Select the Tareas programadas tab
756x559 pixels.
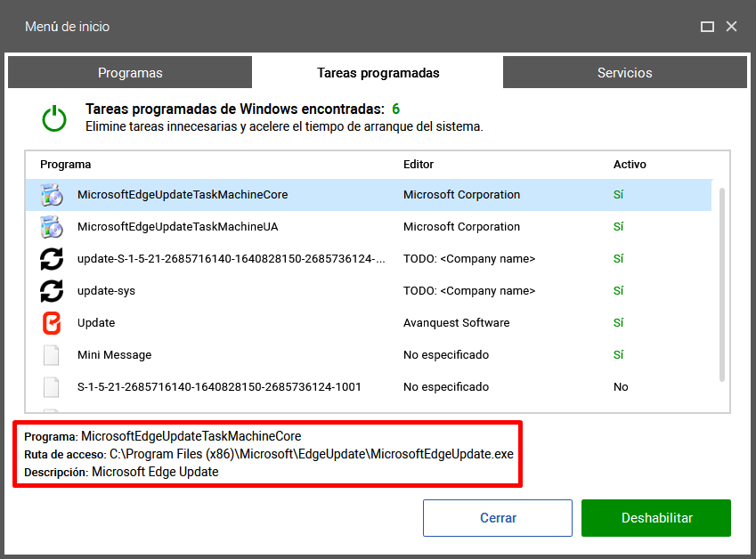point(378,72)
